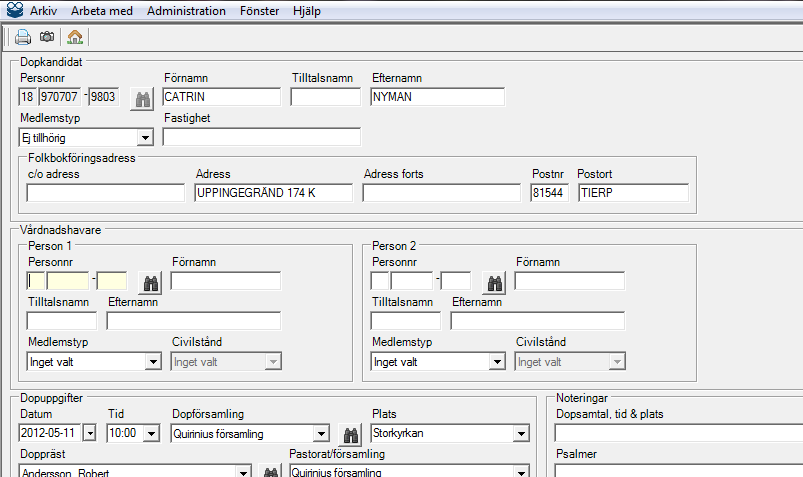
Task: Expand the Dopförsamling dropdown
Action: click(x=321, y=433)
